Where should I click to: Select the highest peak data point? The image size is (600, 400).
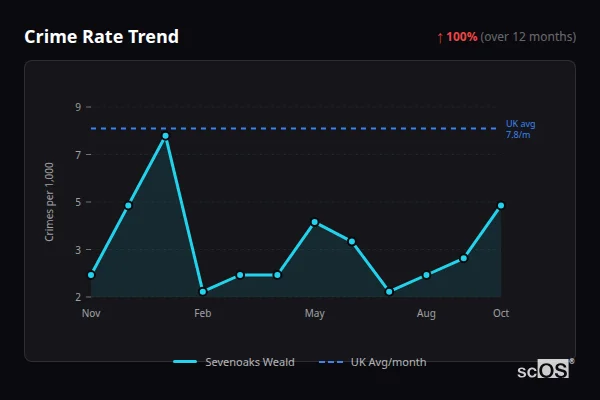(165, 136)
